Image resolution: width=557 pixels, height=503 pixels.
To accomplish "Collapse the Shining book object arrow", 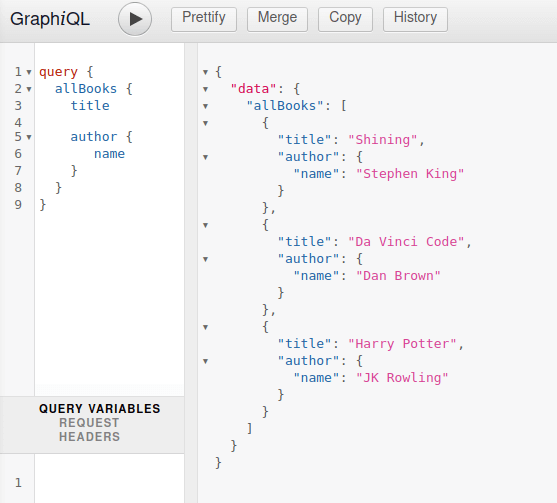I will 205,123.
